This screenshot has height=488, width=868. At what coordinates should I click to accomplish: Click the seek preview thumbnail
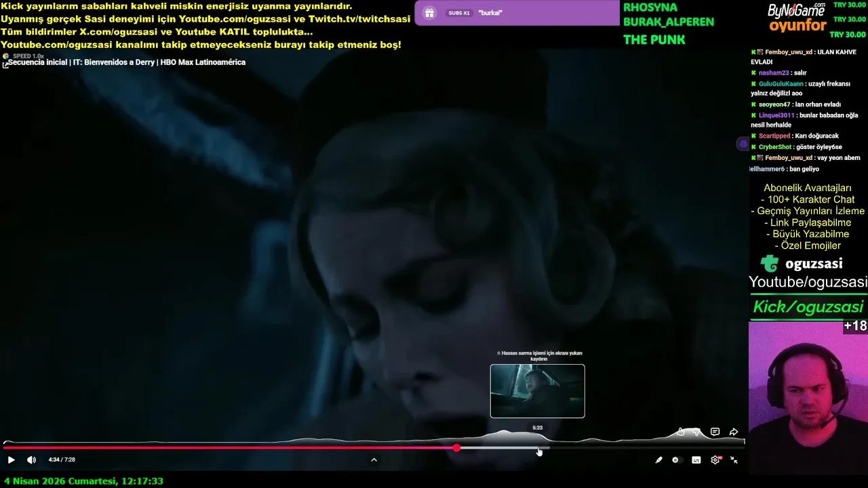(537, 390)
